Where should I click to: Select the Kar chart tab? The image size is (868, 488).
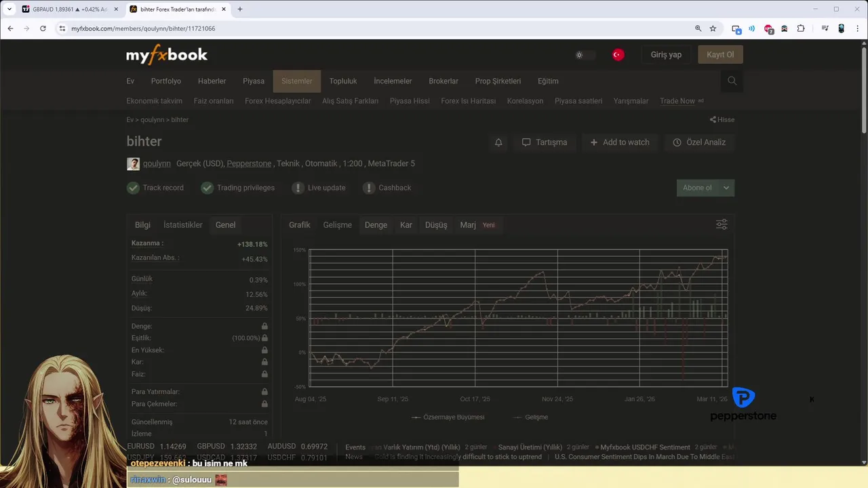[x=406, y=225]
